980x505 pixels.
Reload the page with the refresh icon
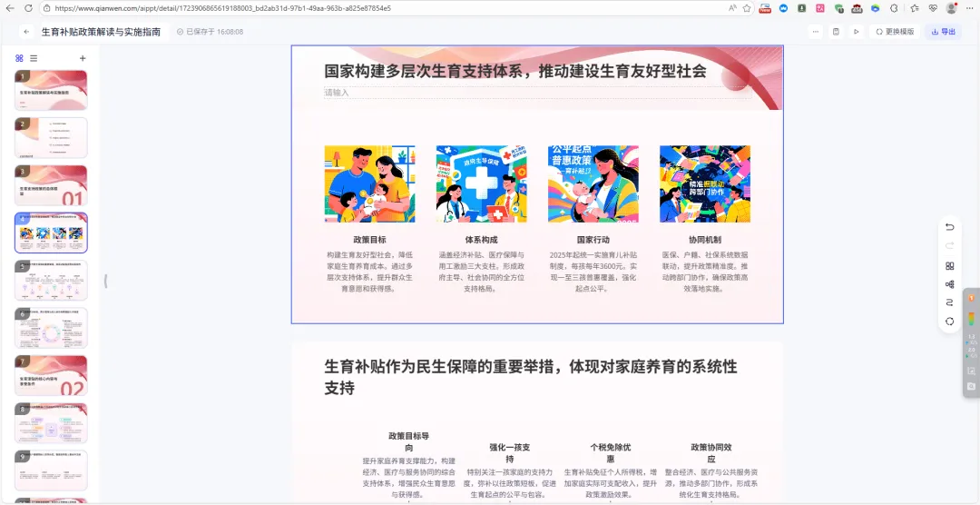[x=28, y=8]
